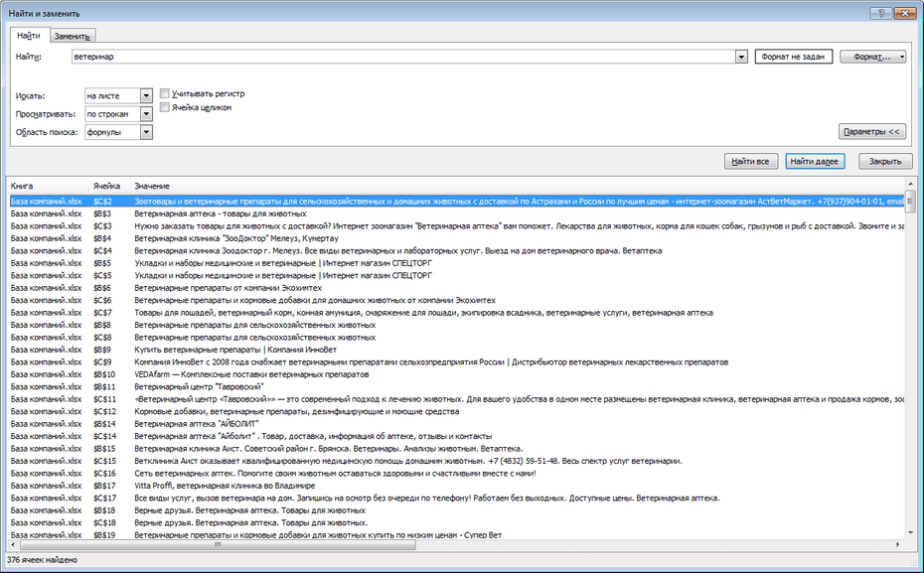Select the result row for cell $B$3
924x573 pixels.
(x=456, y=214)
